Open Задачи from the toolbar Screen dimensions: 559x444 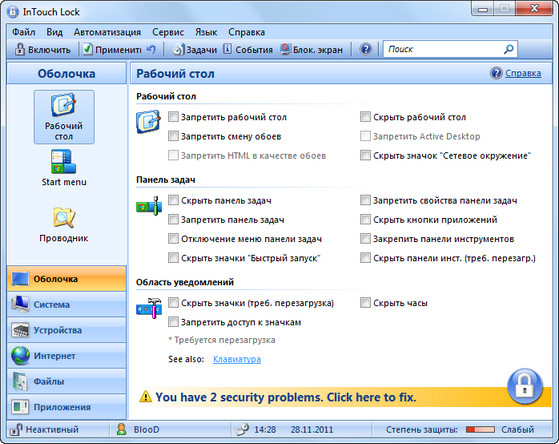[195, 50]
